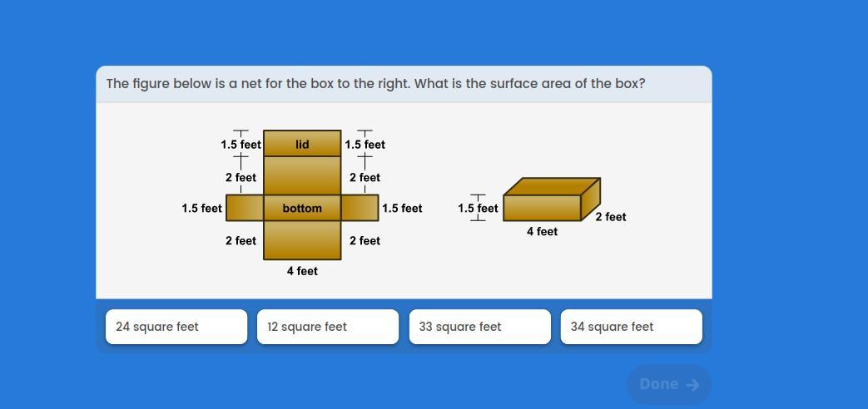Click the panel between lid and bottom
The height and width of the screenshot is (409, 868).
click(302, 175)
